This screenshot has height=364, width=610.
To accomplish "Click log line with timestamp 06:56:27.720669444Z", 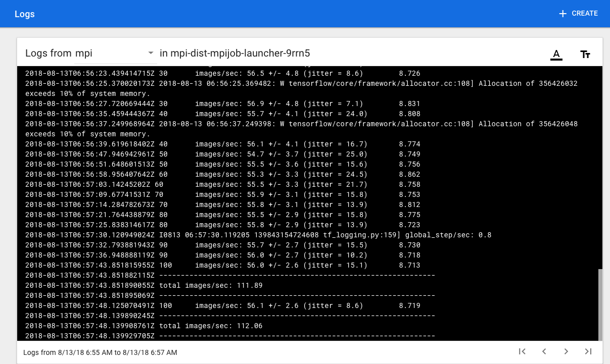I will pos(223,103).
